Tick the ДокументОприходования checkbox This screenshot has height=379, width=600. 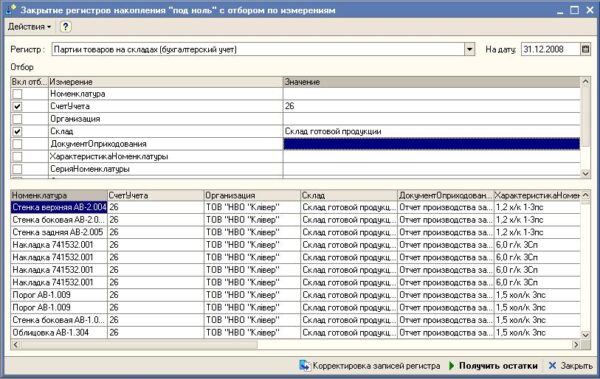pos(17,144)
